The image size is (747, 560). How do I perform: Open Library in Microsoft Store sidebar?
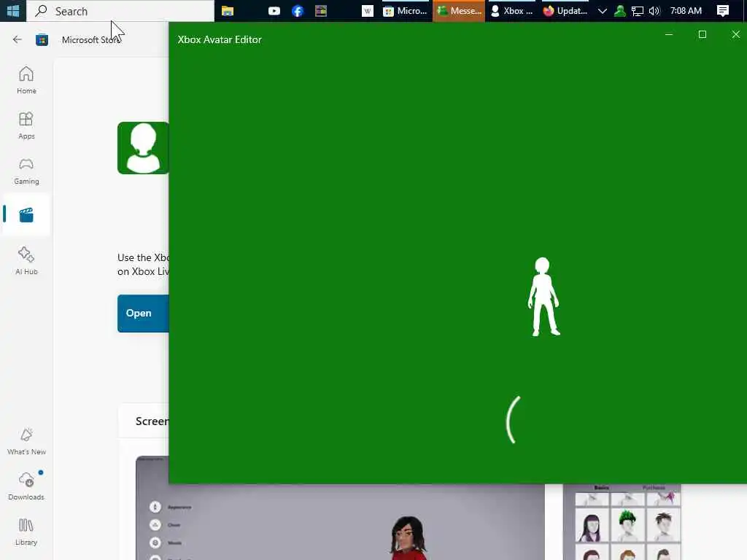point(26,532)
